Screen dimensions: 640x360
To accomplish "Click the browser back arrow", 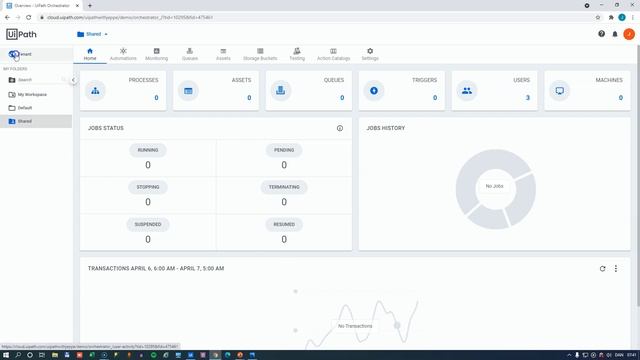I will (x=7, y=18).
